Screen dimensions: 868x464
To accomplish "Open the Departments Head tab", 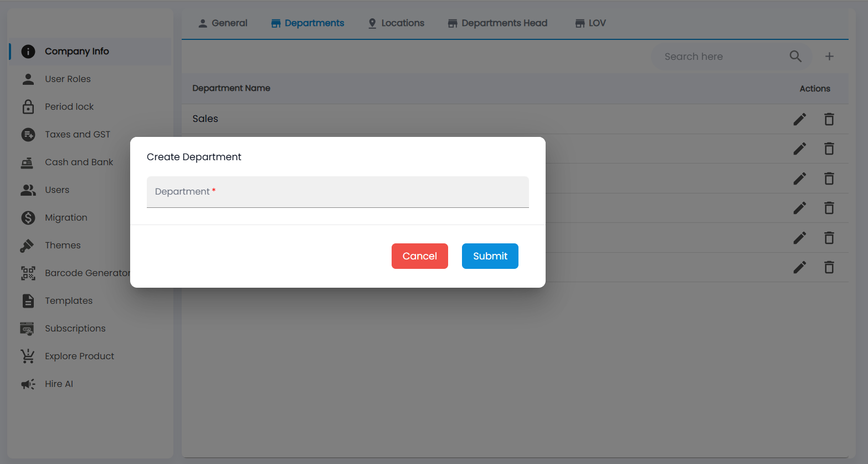I will [x=497, y=23].
